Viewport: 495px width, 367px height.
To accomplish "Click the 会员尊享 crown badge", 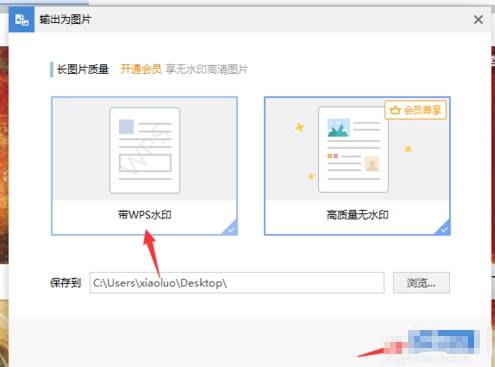I will tap(415, 110).
